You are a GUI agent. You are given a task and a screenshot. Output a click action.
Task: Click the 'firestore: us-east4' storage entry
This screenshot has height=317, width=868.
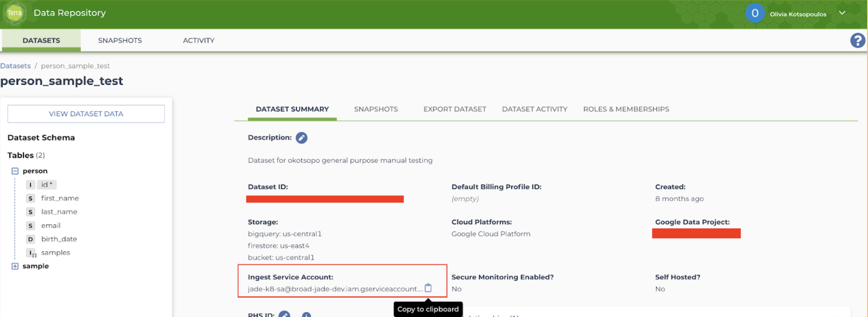coord(278,246)
